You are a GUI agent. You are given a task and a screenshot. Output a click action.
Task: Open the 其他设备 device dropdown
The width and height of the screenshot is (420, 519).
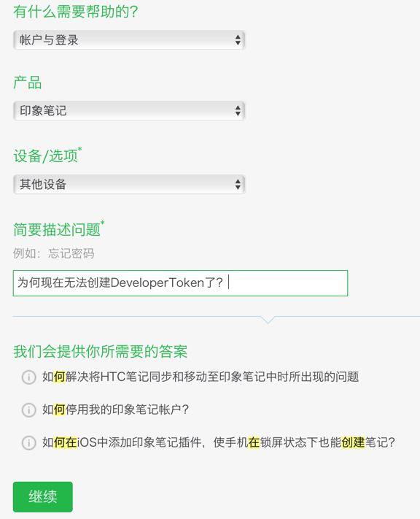tap(129, 184)
